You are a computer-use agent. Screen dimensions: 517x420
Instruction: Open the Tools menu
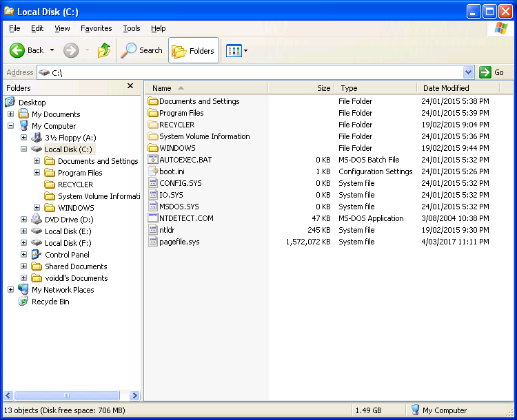[132, 28]
